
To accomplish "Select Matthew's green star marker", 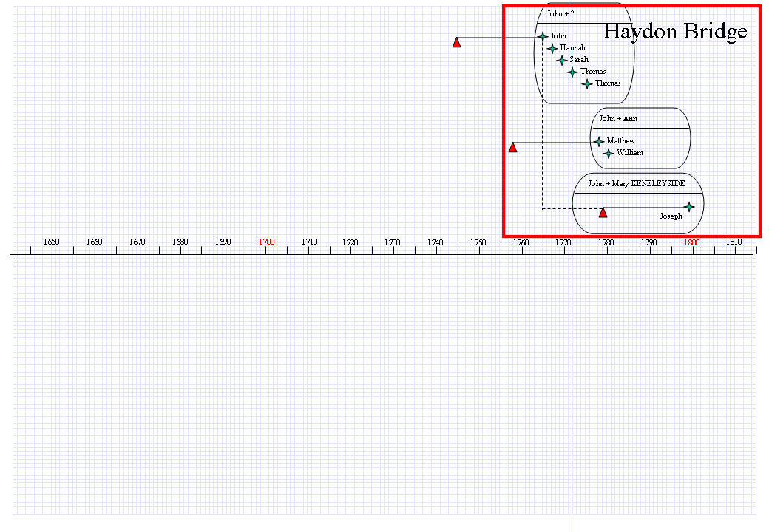I will coord(598,142).
